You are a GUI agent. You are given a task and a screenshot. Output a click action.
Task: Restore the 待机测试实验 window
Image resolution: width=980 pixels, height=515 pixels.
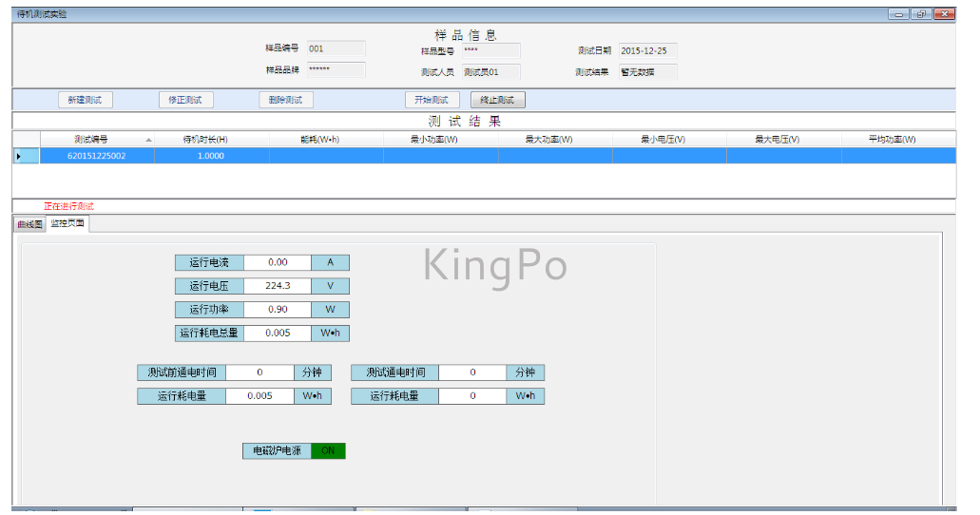(921, 14)
